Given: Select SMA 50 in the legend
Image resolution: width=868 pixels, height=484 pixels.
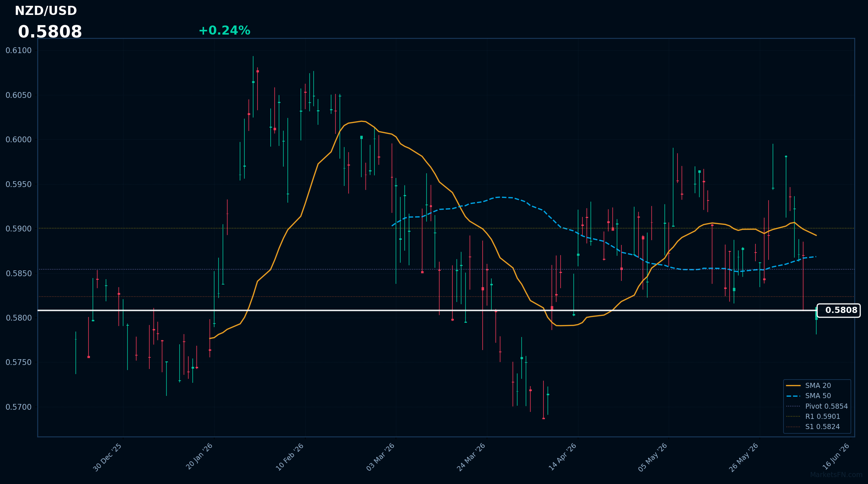Looking at the screenshot, I should 818,396.
